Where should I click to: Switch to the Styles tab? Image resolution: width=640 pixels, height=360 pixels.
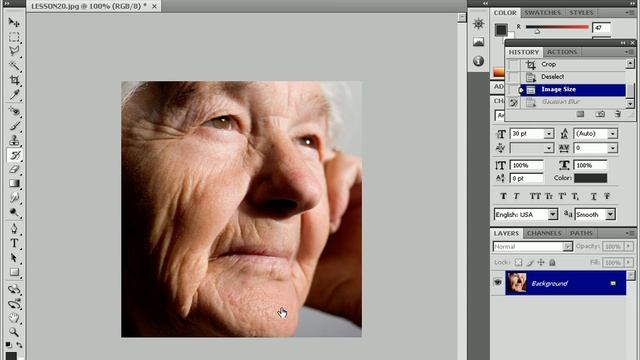581,13
